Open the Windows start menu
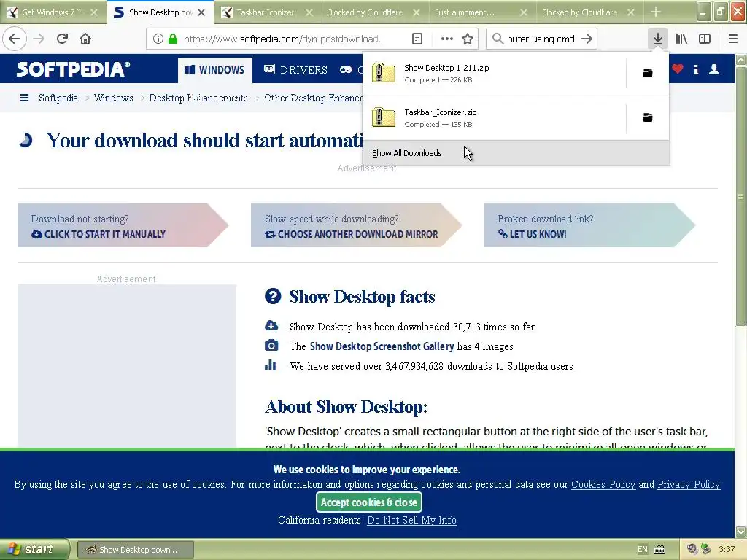 coord(34,549)
